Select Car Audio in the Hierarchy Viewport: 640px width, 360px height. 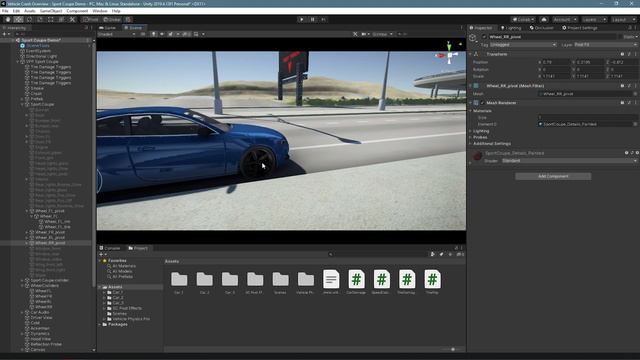point(40,312)
